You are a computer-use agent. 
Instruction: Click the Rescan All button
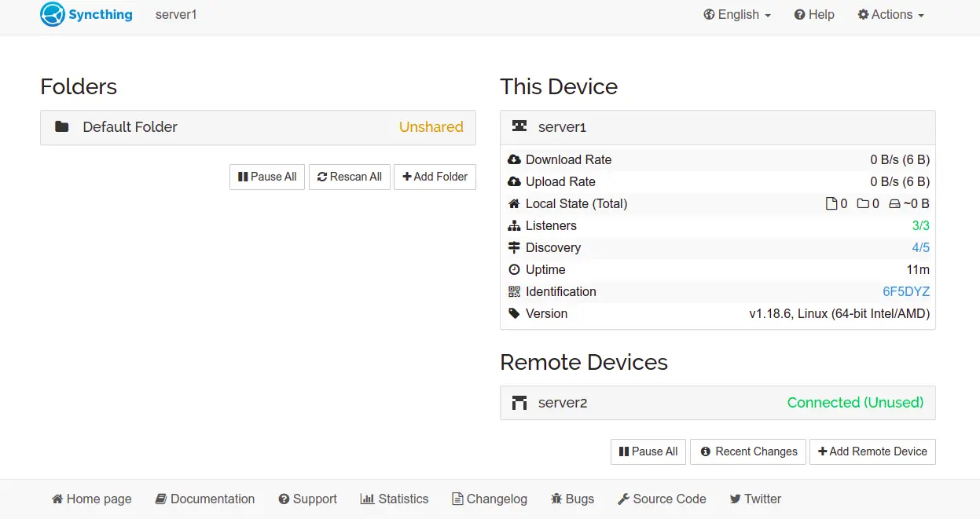350,177
